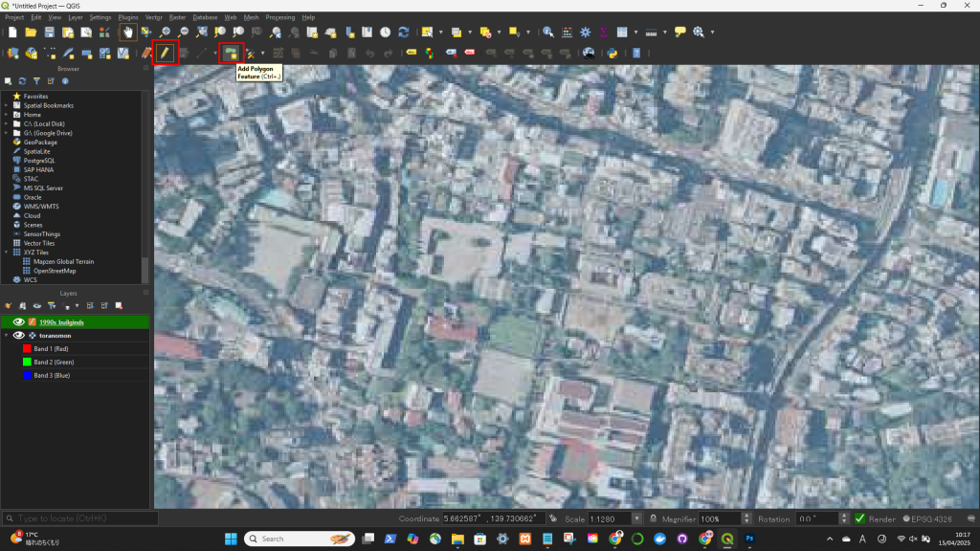Screen dimensions: 980x551
Task: Toggle visibility of 1990s_builginds layer
Action: (x=18, y=322)
